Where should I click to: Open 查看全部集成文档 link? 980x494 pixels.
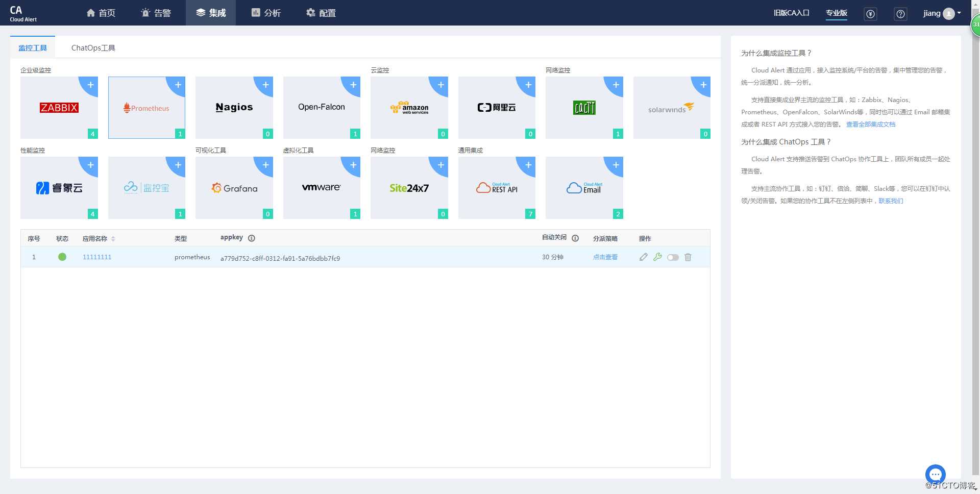tap(871, 124)
